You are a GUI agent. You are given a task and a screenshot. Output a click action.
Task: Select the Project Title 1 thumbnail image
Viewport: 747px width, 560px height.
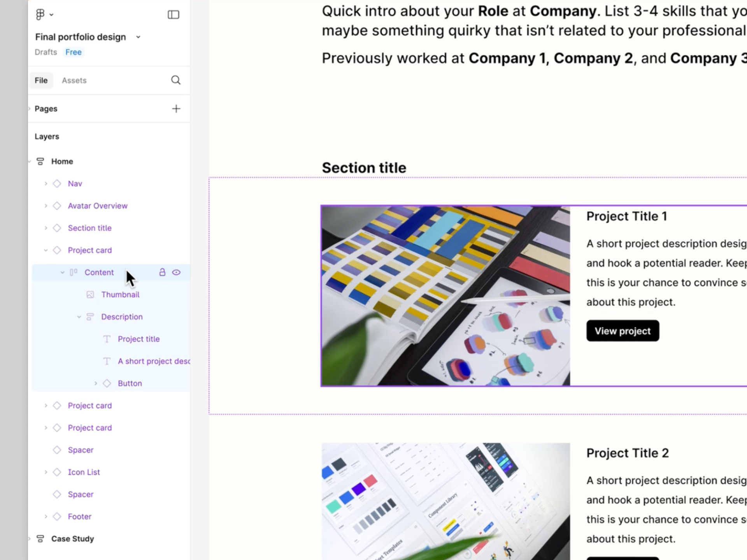[x=445, y=296]
